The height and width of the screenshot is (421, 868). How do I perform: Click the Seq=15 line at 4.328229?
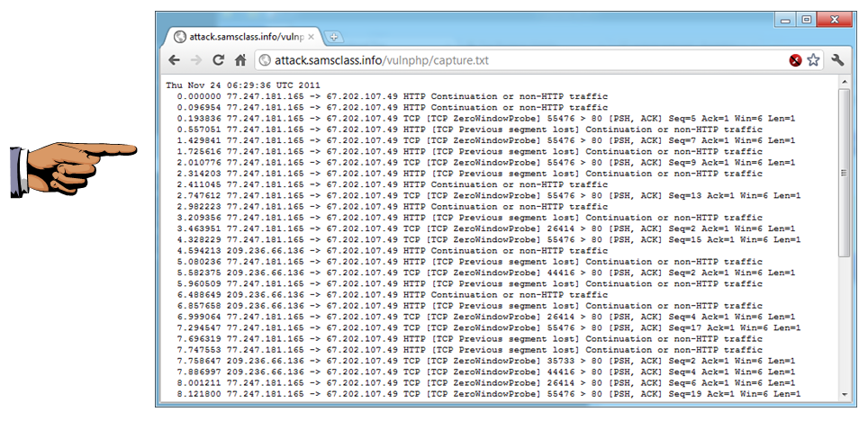489,239
